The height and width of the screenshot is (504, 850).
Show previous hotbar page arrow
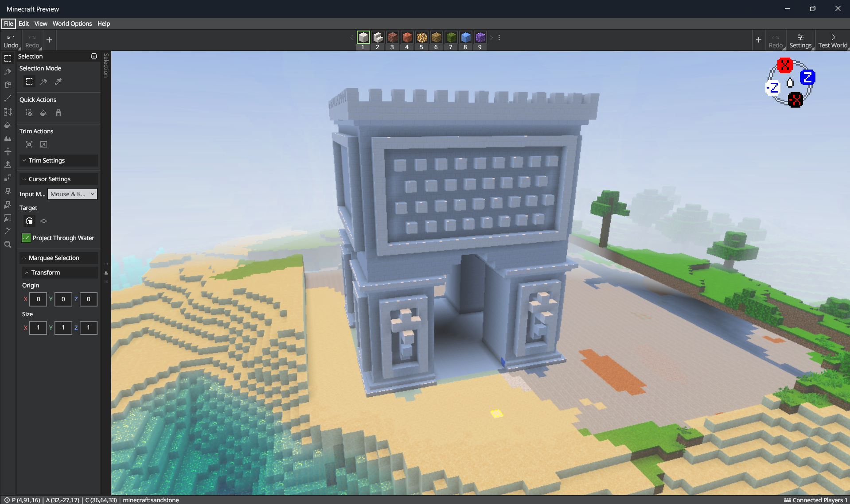(x=352, y=38)
